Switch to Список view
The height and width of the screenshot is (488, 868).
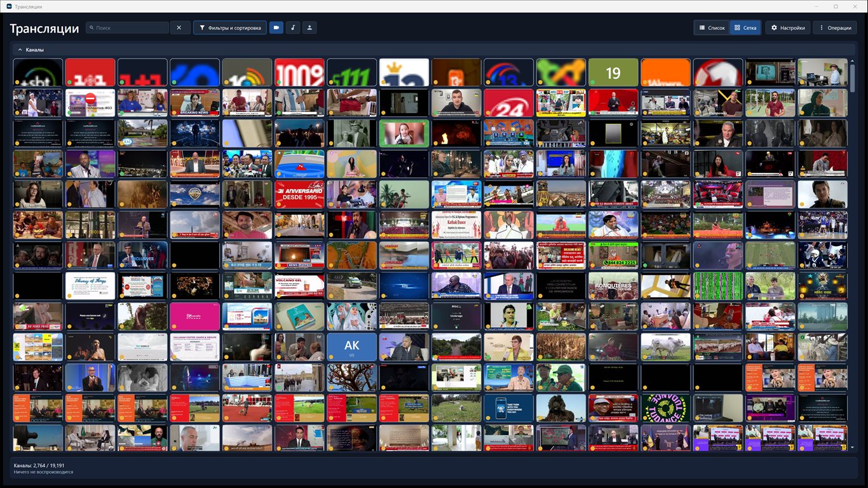point(712,28)
